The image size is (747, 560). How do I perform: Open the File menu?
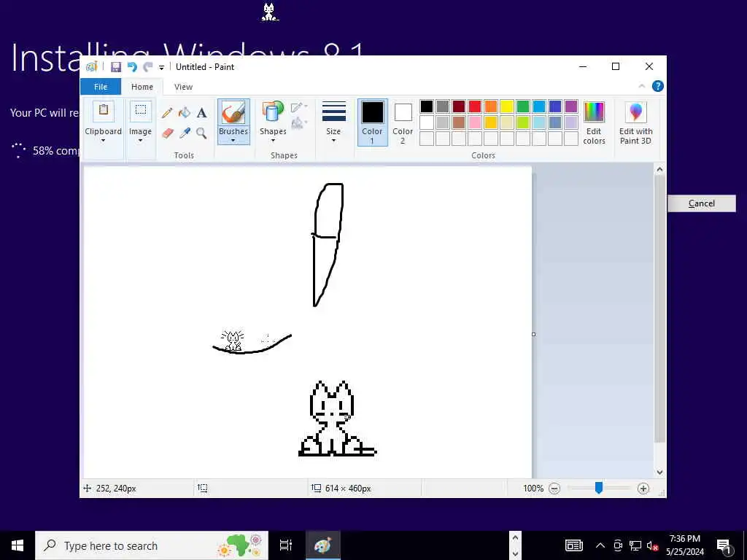[101, 87]
